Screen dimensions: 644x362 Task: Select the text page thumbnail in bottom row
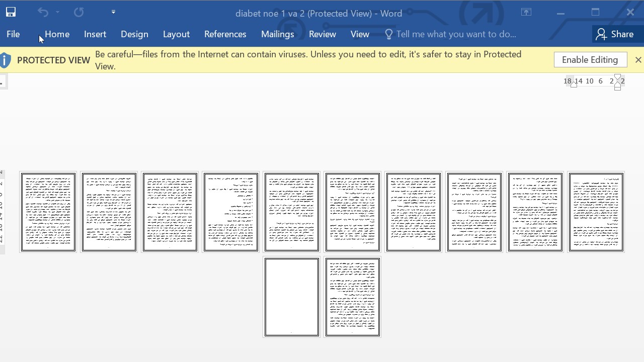[353, 297]
